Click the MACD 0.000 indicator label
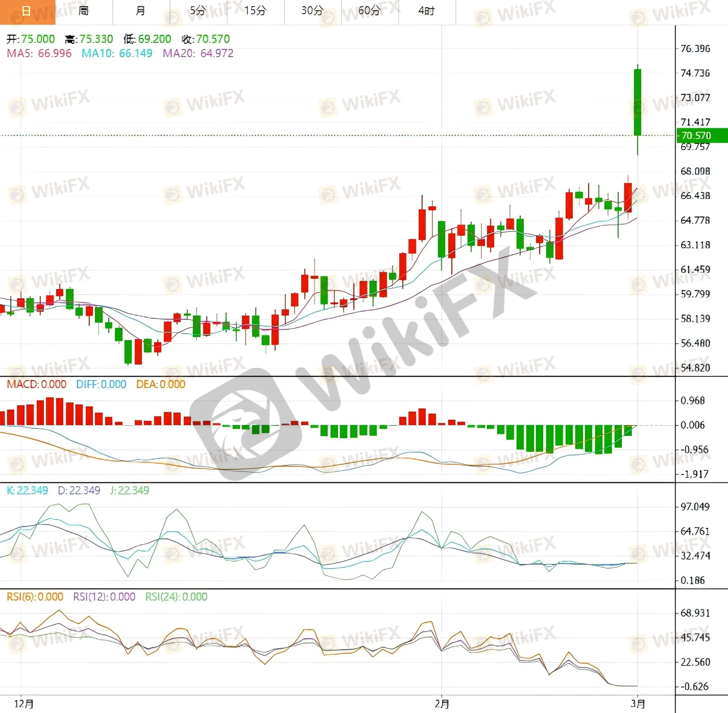The width and height of the screenshot is (728, 713). (x=36, y=384)
